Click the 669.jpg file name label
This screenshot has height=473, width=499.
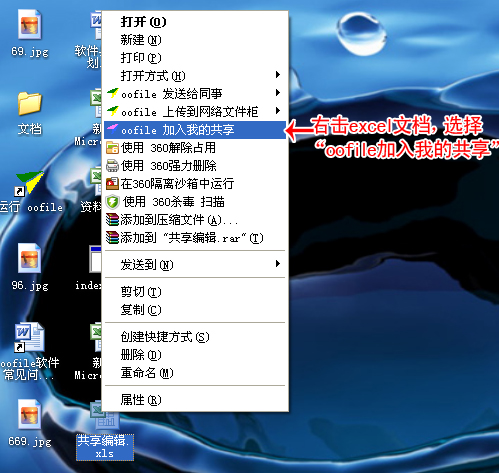pyautogui.click(x=30, y=441)
